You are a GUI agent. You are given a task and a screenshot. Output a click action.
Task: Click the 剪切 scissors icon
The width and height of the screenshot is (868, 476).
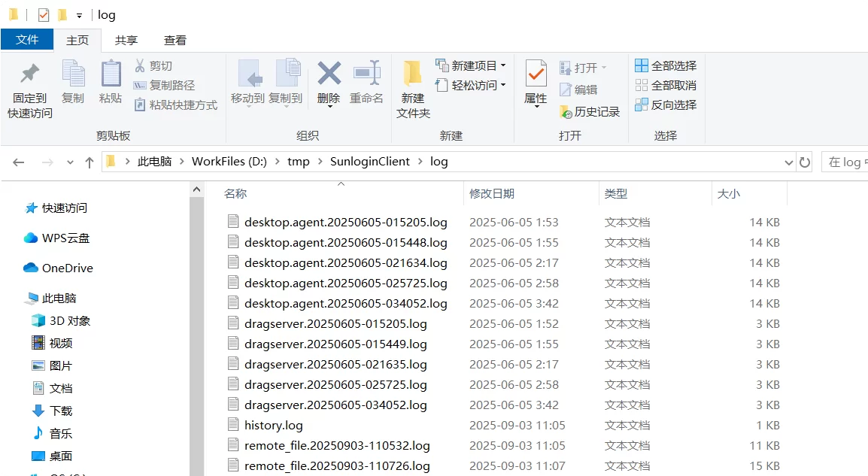tap(140, 66)
